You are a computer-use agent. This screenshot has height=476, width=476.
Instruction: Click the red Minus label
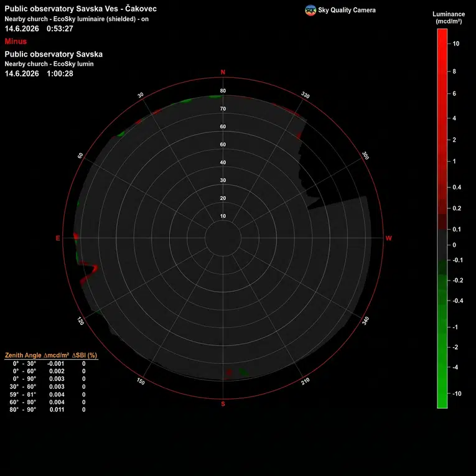click(16, 41)
